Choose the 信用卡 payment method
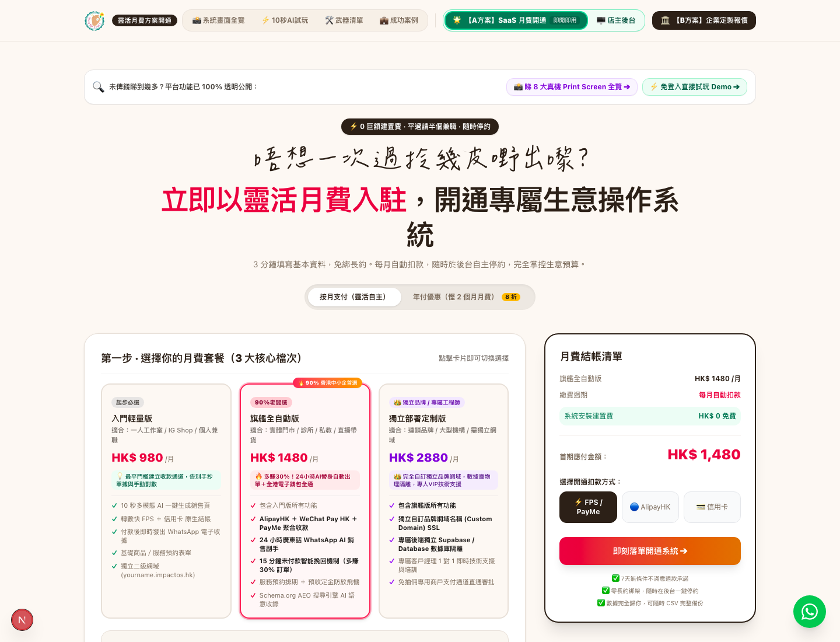This screenshot has width=840, height=642. tap(712, 507)
